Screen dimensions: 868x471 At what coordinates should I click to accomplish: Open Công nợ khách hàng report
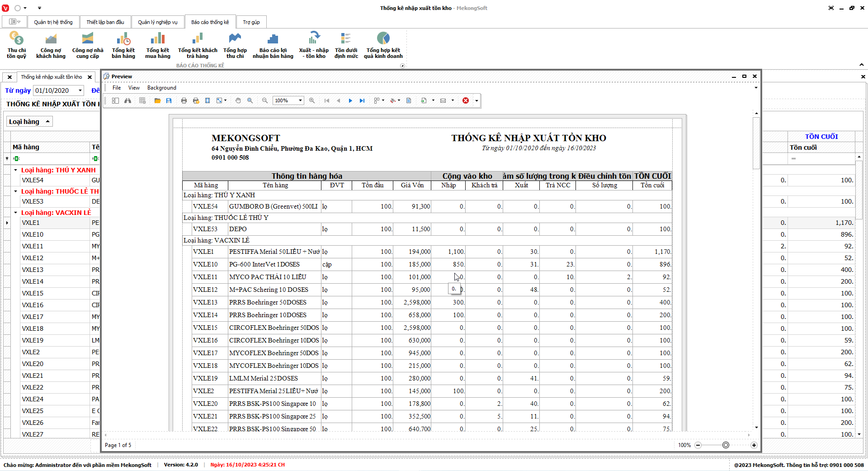coord(51,45)
